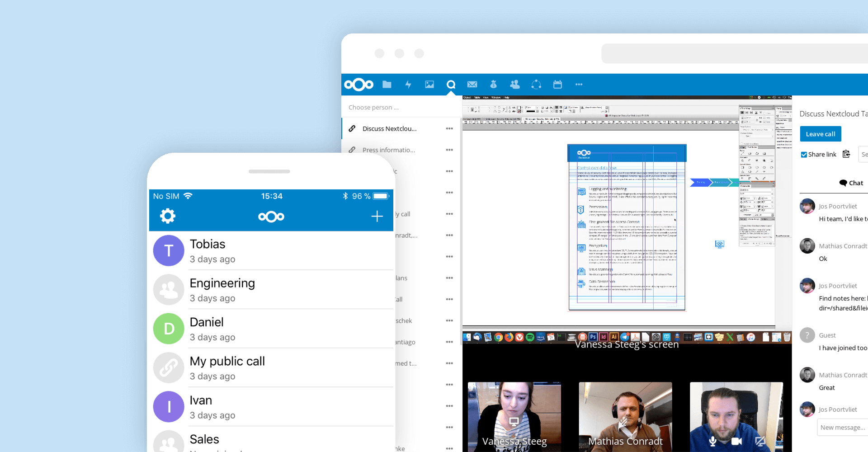This screenshot has height=452, width=868.
Task: Mute the microphone in the call
Action: click(x=713, y=441)
